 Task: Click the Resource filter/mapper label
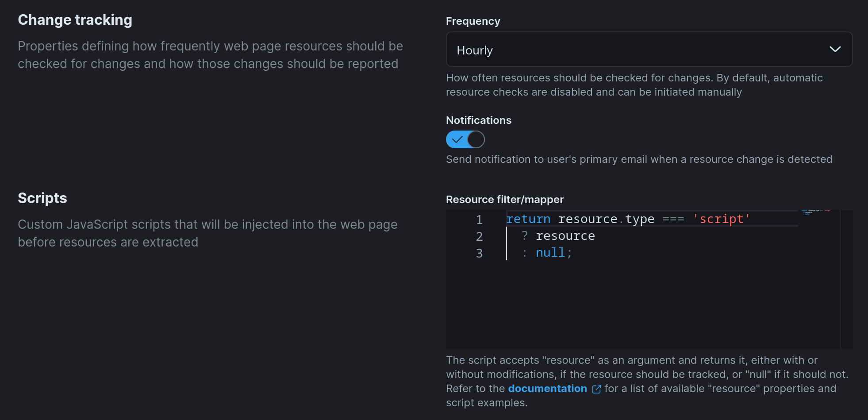click(x=505, y=200)
